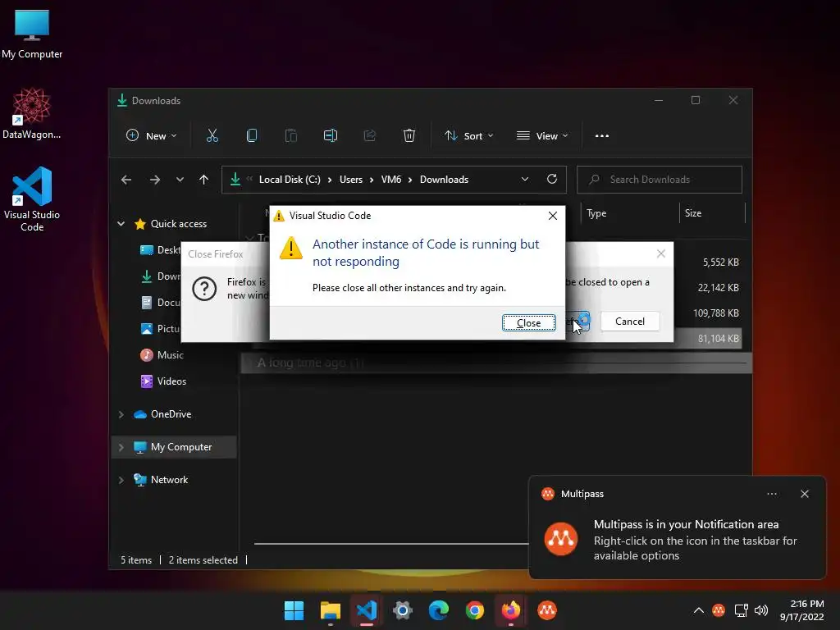Click Users in the address breadcrumb
The image size is (840, 630).
point(351,180)
